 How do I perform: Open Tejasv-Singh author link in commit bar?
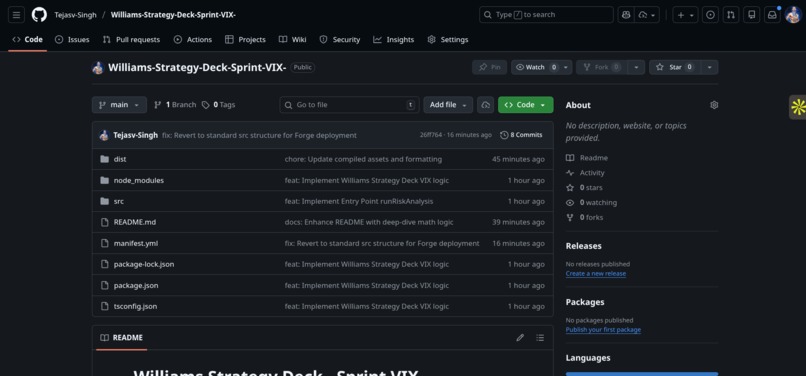click(x=136, y=135)
